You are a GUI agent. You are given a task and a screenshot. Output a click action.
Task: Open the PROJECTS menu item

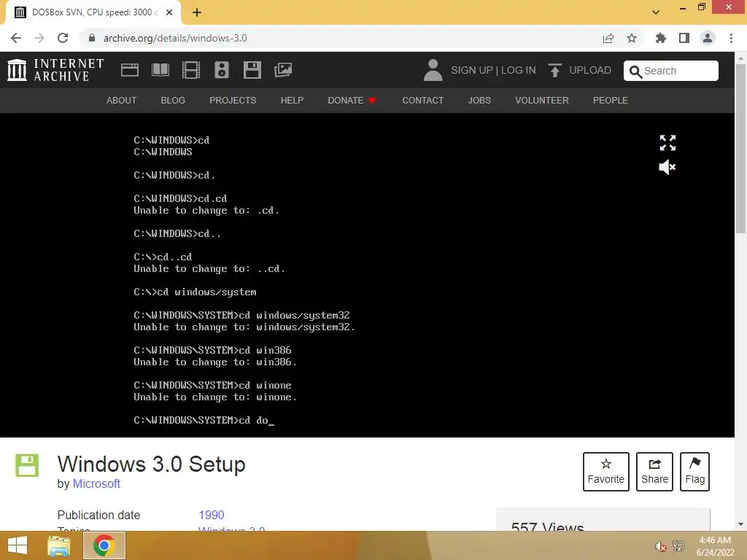[x=233, y=101]
